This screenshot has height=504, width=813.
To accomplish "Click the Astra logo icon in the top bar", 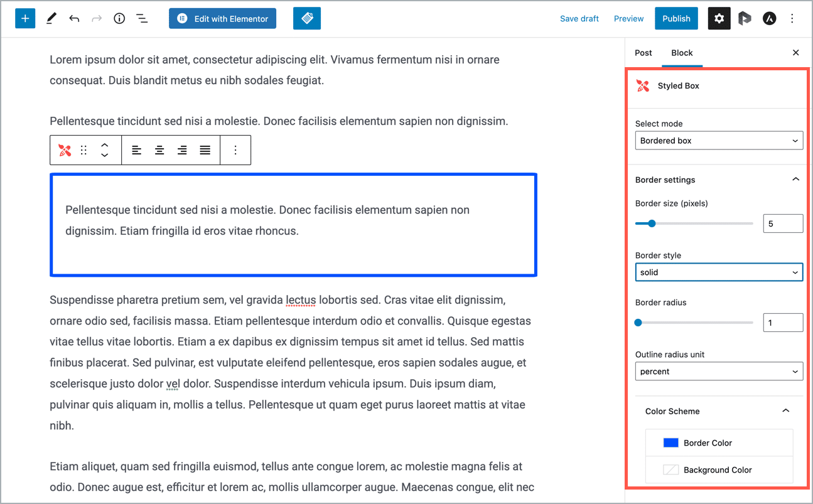I will coord(769,19).
